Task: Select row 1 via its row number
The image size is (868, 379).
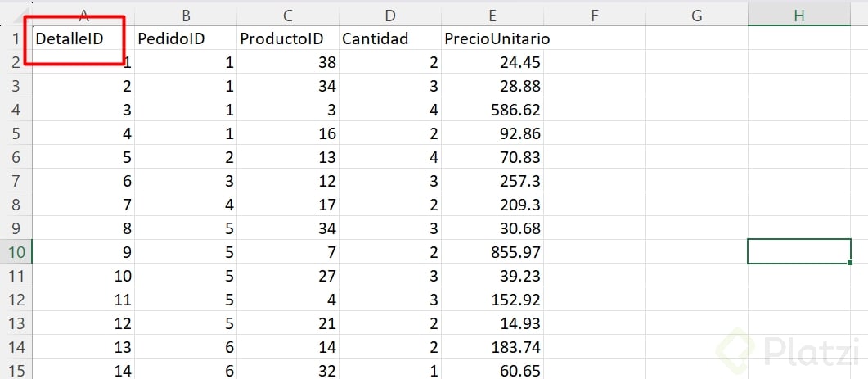Action: pos(15,38)
